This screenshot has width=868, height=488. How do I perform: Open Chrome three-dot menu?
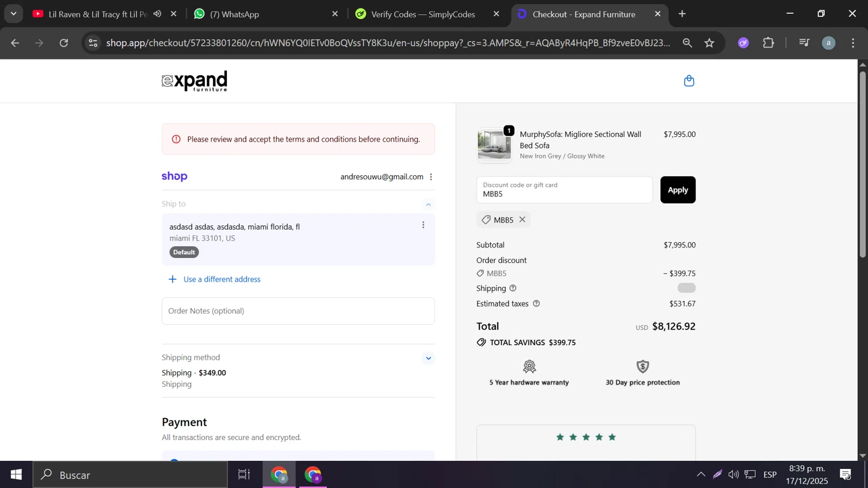853,43
